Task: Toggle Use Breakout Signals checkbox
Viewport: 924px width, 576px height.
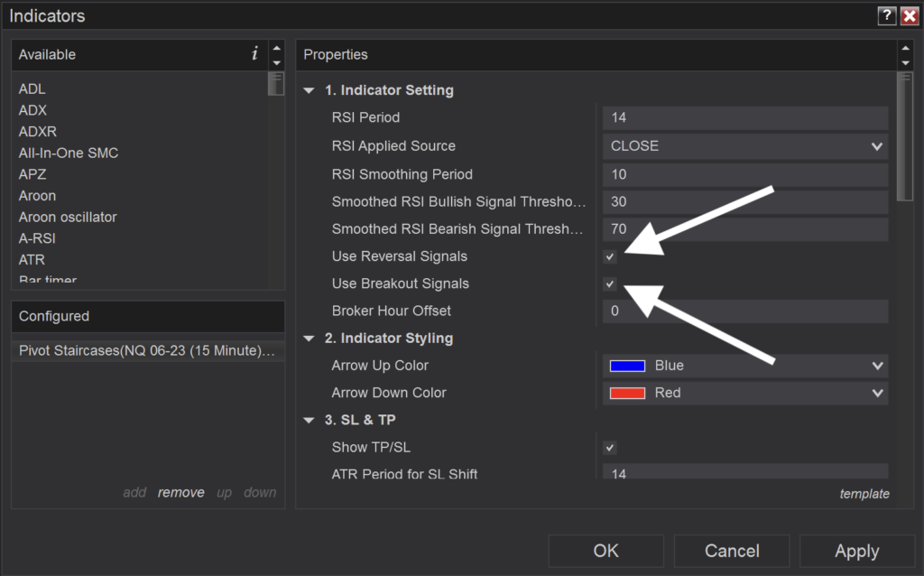Action: (610, 283)
